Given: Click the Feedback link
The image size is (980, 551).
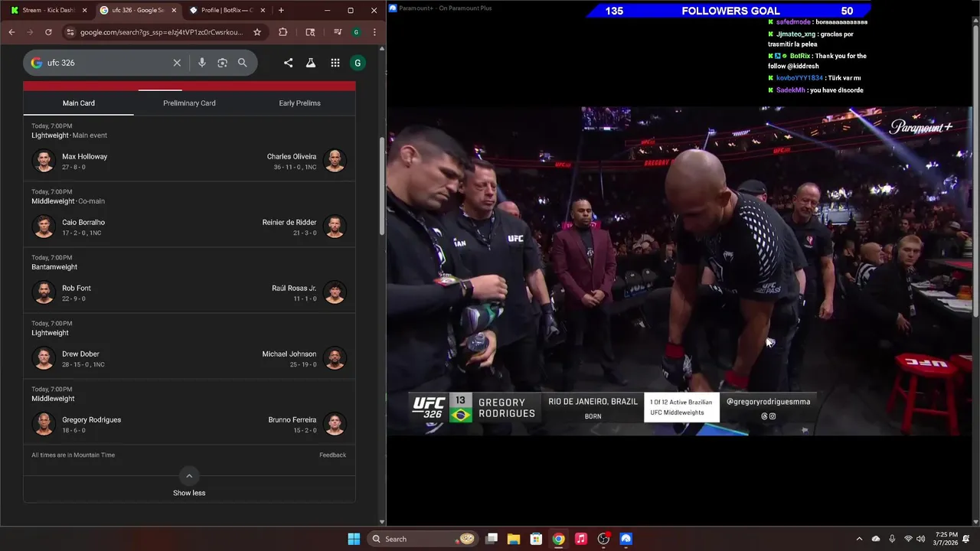Looking at the screenshot, I should pyautogui.click(x=332, y=455).
